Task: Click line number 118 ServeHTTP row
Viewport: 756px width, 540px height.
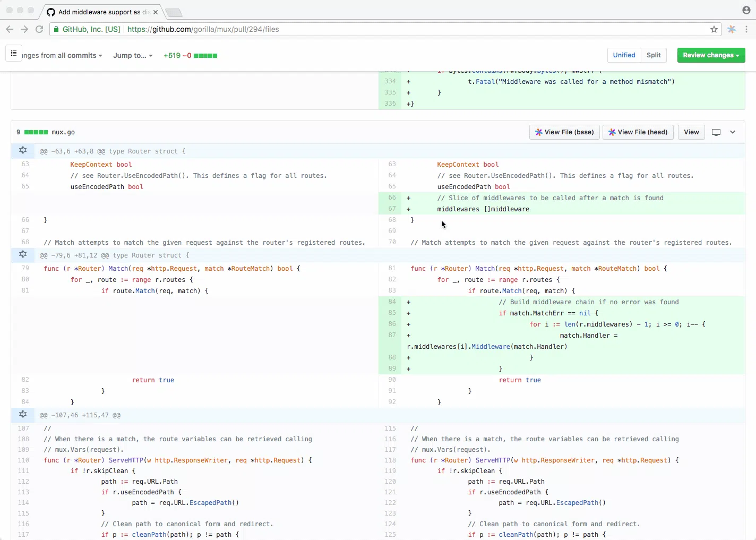Action: click(390, 460)
